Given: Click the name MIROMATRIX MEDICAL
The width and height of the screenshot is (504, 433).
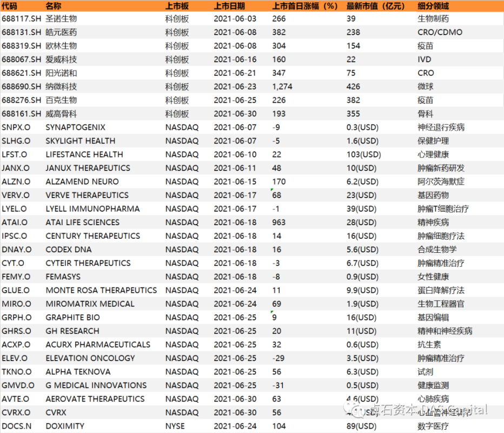Looking at the screenshot, I should click(90, 304).
